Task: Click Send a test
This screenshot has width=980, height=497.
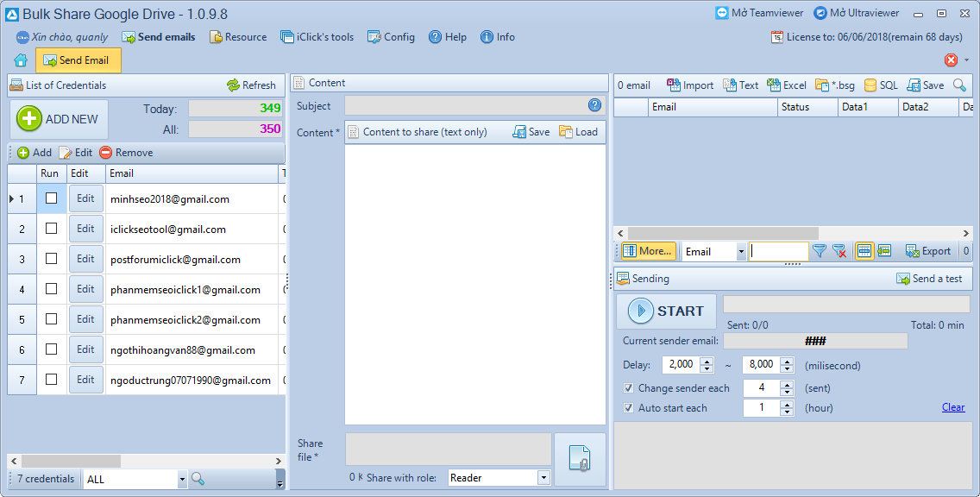Action: tap(929, 279)
